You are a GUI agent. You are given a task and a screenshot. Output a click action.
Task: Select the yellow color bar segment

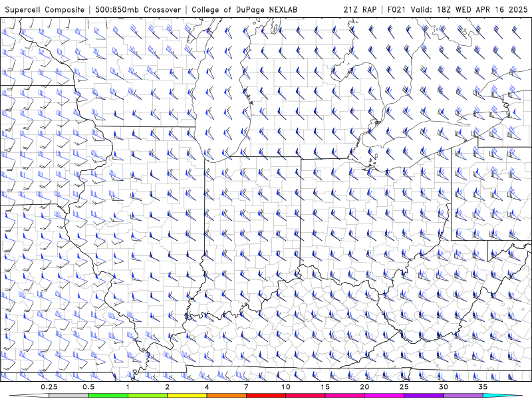187,396
